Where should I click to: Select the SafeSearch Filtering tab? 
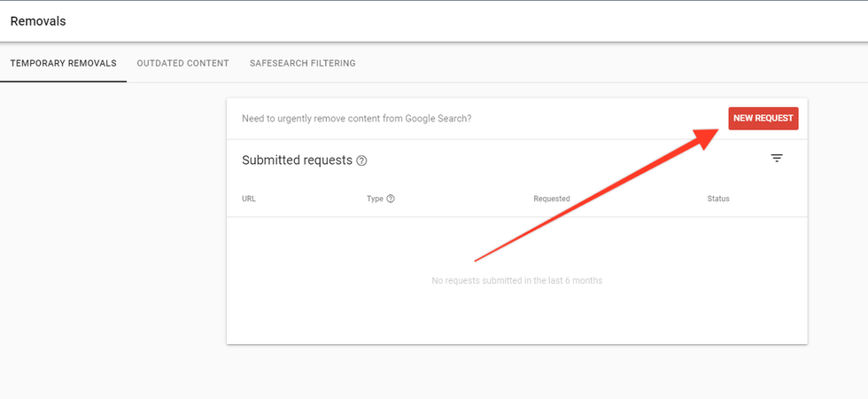tap(302, 64)
